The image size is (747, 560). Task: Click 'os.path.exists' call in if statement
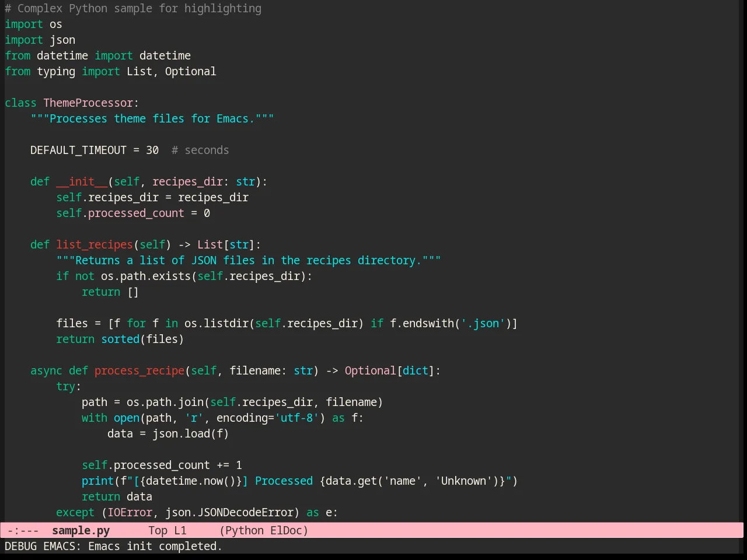point(146,276)
